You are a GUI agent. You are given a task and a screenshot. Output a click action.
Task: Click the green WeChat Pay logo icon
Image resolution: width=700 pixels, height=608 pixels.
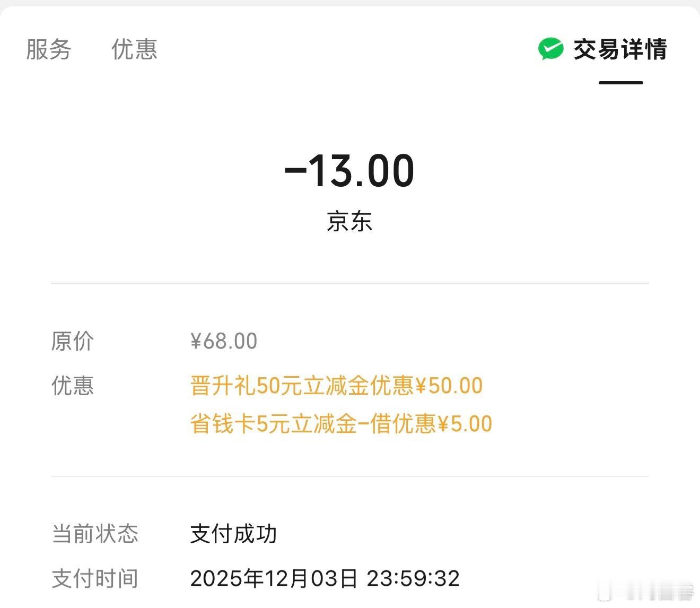(550, 49)
